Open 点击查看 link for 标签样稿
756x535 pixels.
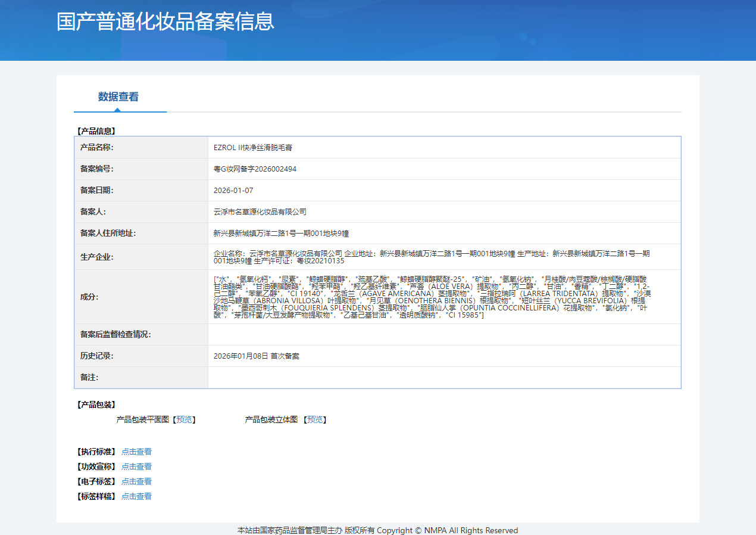pos(136,496)
